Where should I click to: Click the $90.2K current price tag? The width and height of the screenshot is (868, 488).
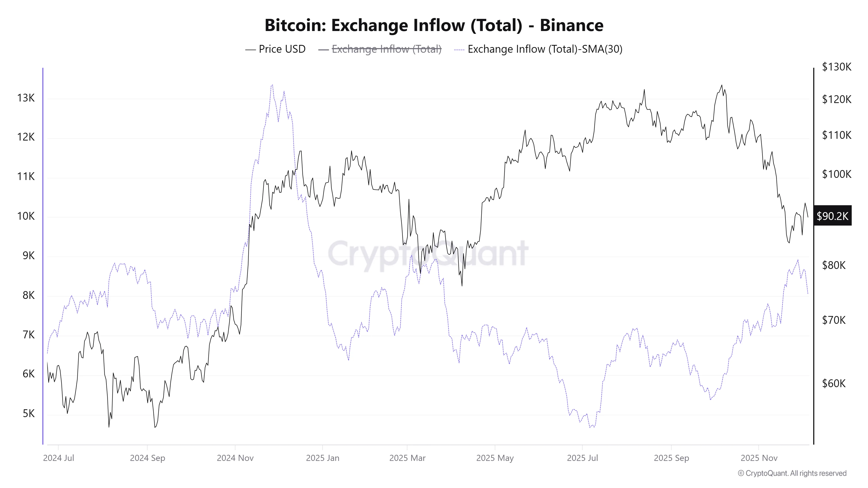tap(832, 216)
